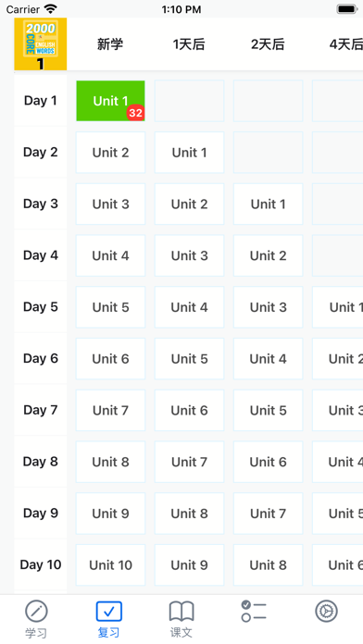Choose Unit 6 in Day 8 2天后 column
The height and width of the screenshot is (644, 363).
tap(268, 462)
